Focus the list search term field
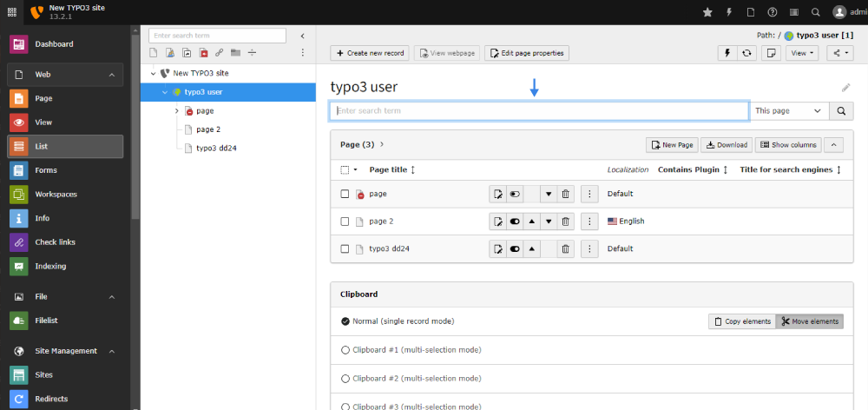Image resolution: width=868 pixels, height=410 pixels. coord(540,111)
